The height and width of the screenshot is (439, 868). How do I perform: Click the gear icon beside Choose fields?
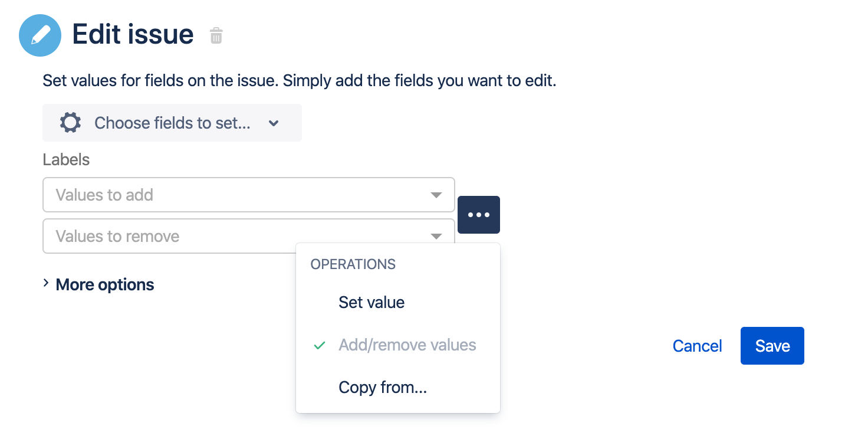tap(70, 123)
